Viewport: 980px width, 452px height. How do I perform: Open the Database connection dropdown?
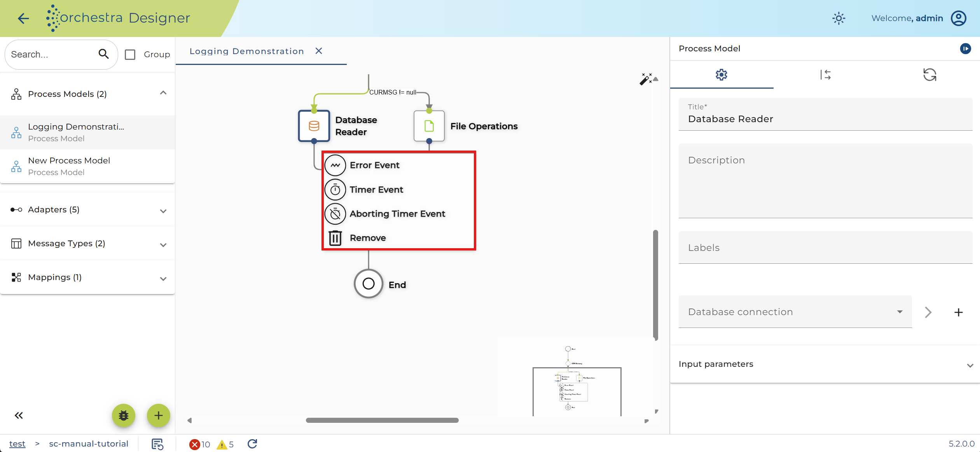795,312
